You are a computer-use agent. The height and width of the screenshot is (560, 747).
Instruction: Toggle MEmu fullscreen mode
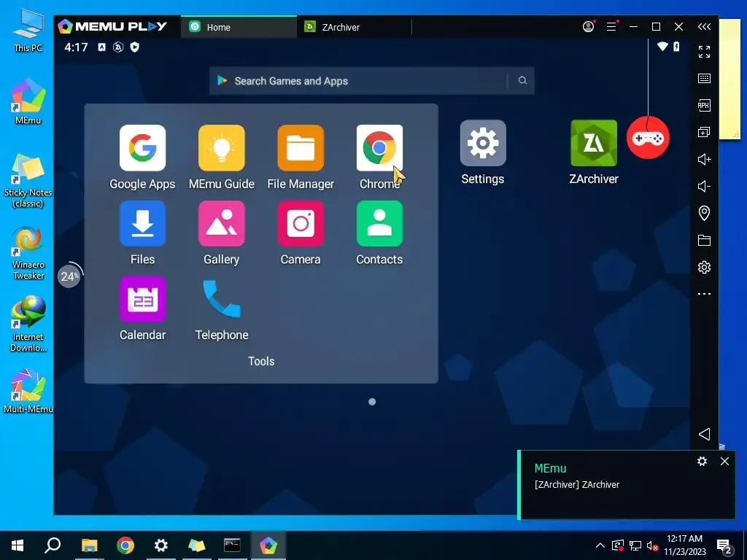point(704,52)
